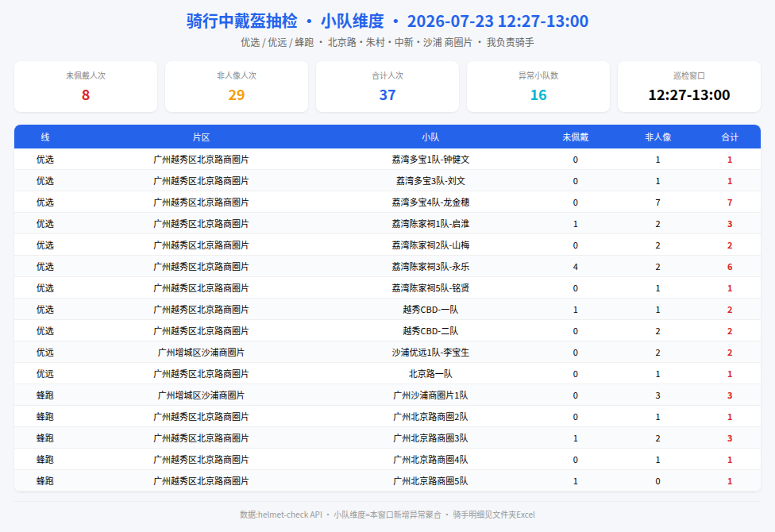Select team 荔湾陈家祠2队-山梅
Viewport: 775px width, 532px height.
click(430, 245)
